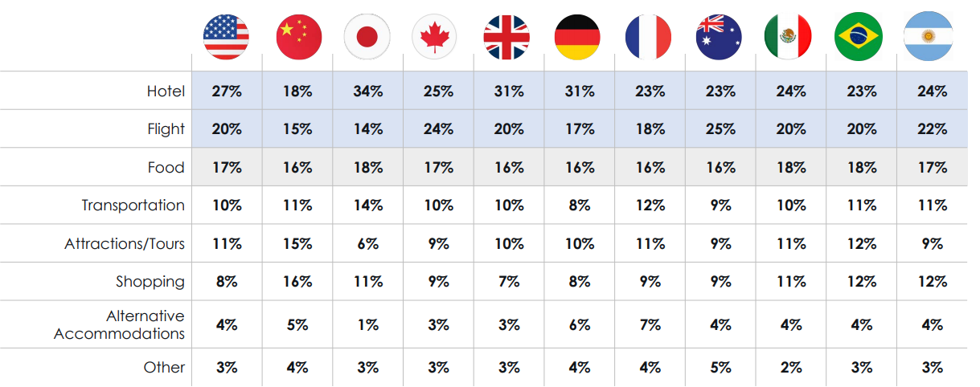980x387 pixels.
Task: Select the Alternative Accommodations row label
Action: click(119, 324)
